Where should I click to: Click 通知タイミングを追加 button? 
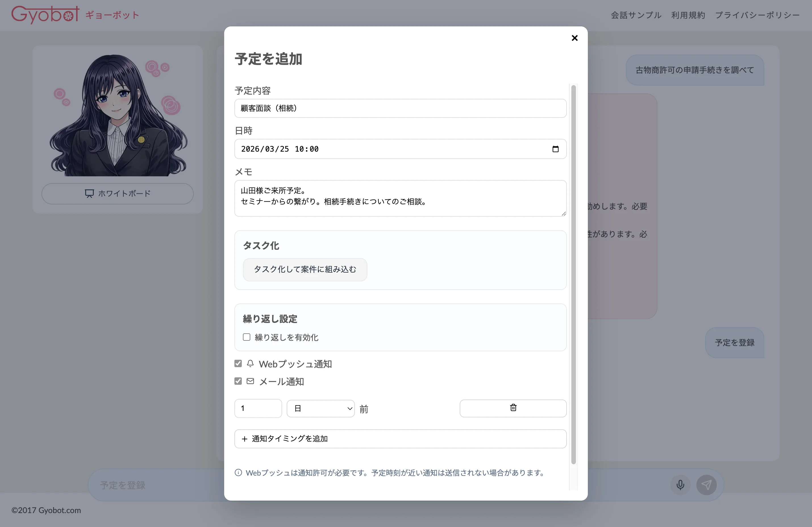[x=400, y=439]
